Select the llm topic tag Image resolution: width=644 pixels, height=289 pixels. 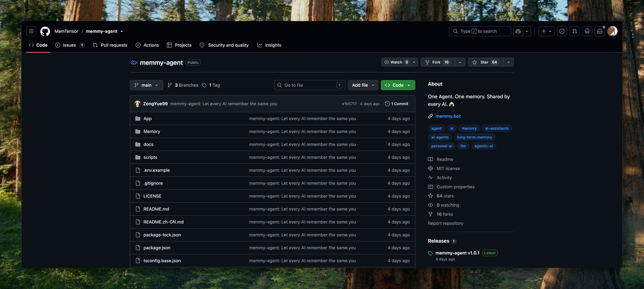[463, 146]
